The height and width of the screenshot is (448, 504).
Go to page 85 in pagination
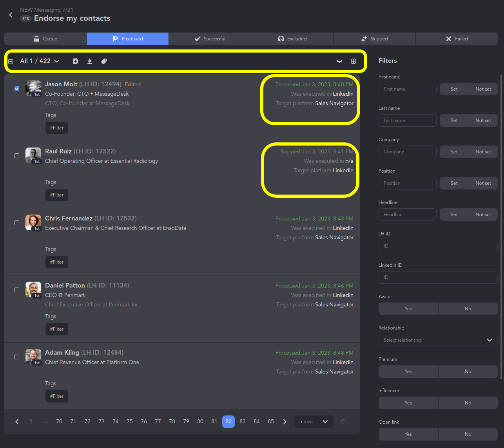[271, 422]
